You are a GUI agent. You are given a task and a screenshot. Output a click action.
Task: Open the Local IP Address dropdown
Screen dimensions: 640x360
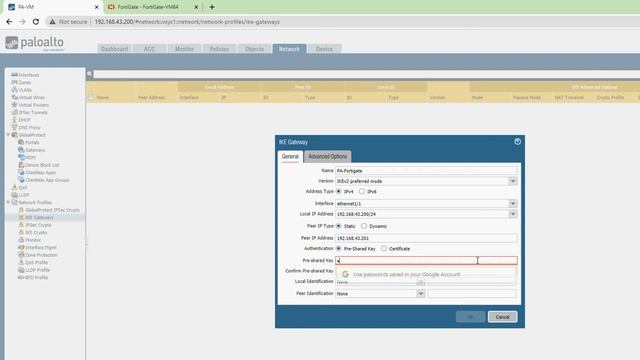click(x=513, y=214)
